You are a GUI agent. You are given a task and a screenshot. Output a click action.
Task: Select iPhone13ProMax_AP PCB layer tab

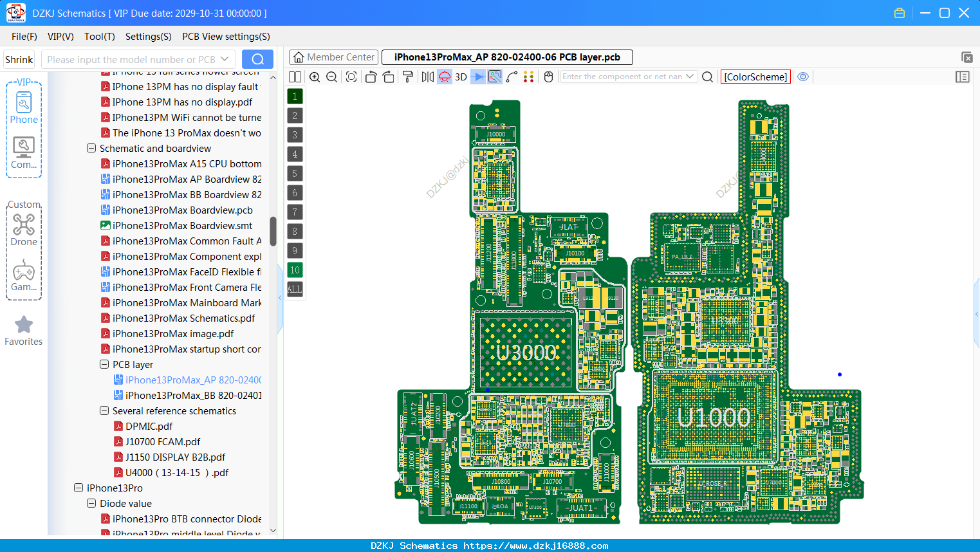[507, 57]
